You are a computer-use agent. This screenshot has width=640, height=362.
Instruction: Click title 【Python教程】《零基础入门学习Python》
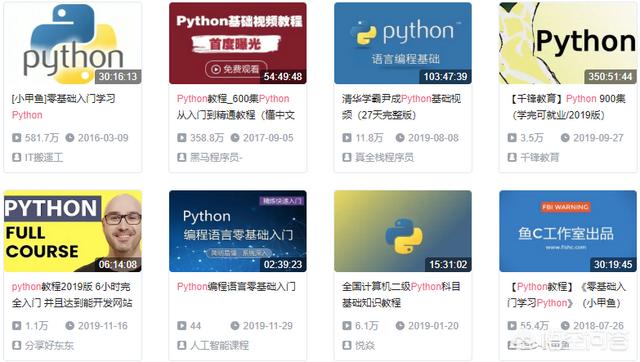[567, 295]
